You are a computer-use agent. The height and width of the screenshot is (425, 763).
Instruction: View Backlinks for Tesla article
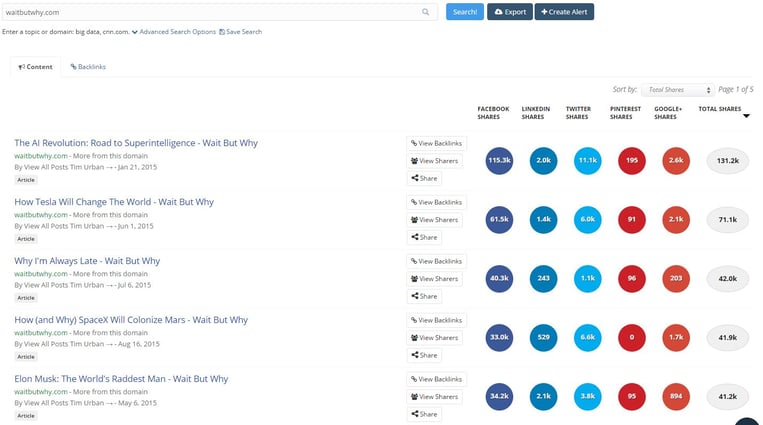coord(436,202)
